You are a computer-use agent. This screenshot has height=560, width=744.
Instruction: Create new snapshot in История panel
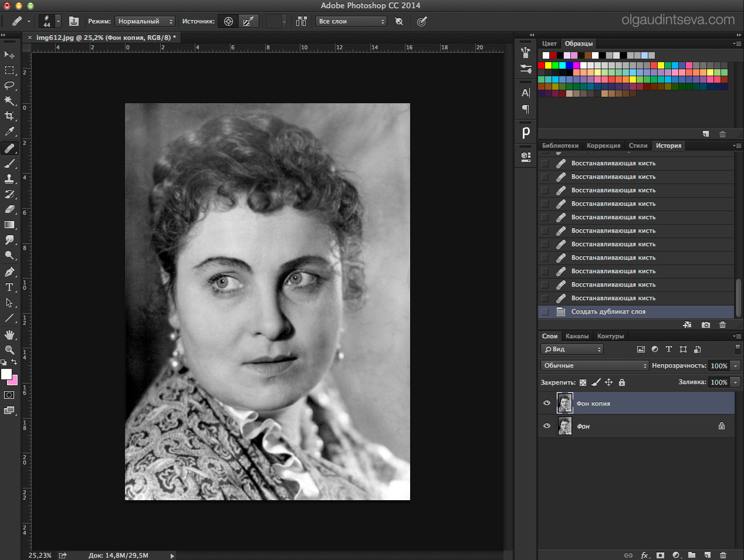click(706, 325)
